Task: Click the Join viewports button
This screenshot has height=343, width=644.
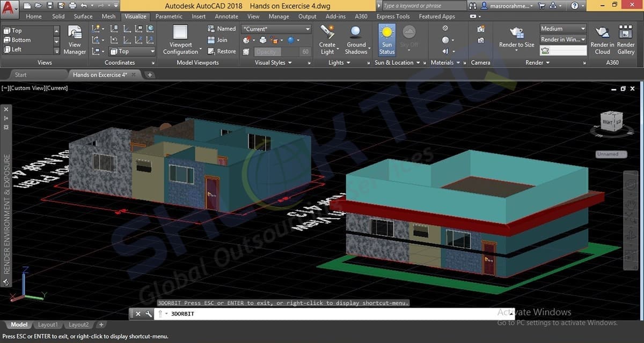Action: (x=218, y=40)
